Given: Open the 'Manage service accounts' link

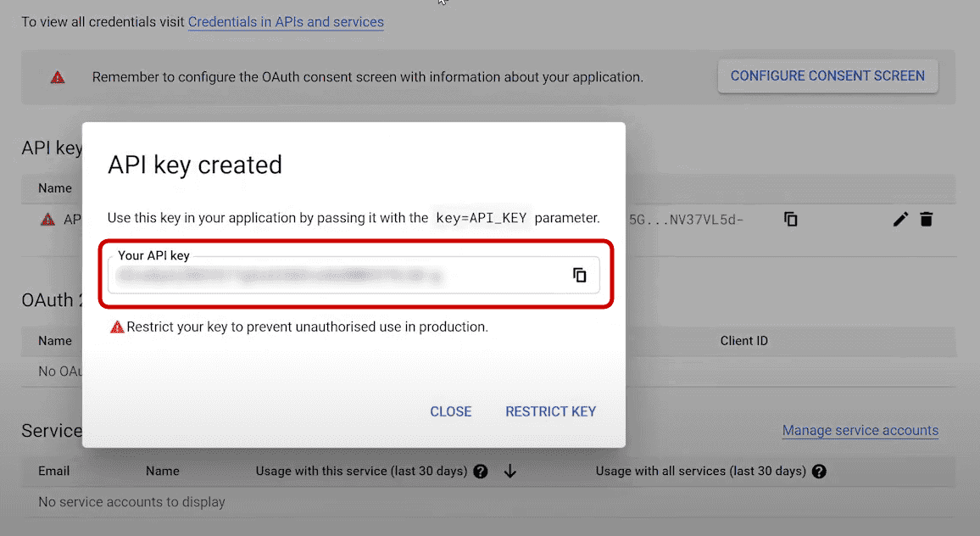Looking at the screenshot, I should (860, 431).
